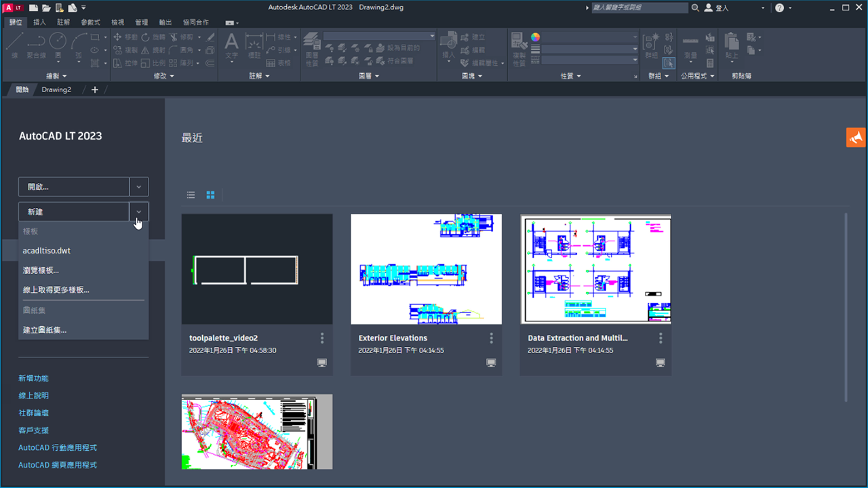Open the layer list combo box
Screen dimensions: 868x488
(379, 36)
